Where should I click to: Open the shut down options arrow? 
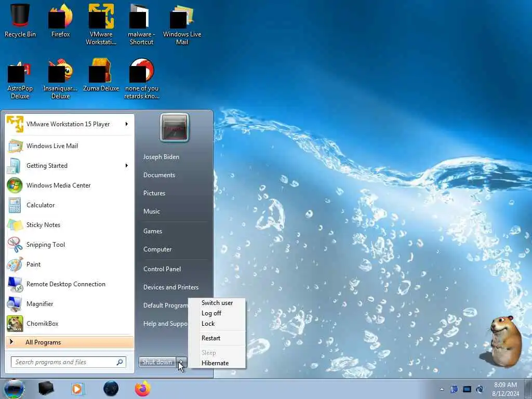click(x=181, y=362)
